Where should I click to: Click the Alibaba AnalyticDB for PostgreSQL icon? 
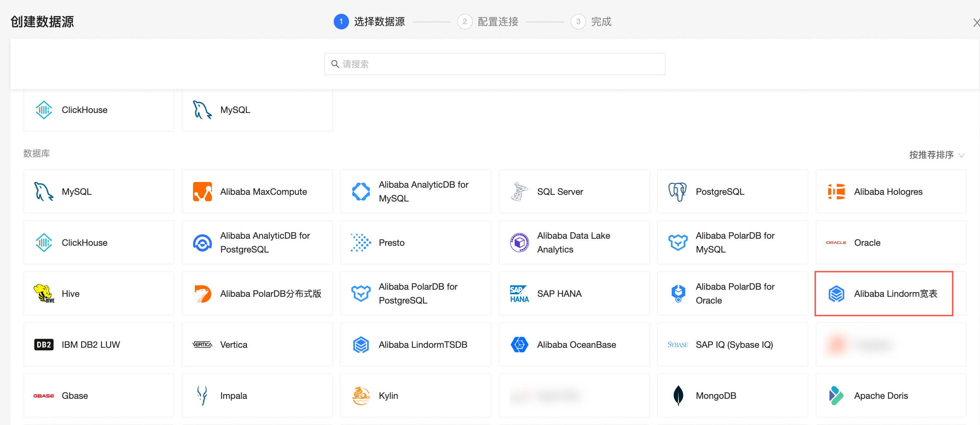[202, 243]
